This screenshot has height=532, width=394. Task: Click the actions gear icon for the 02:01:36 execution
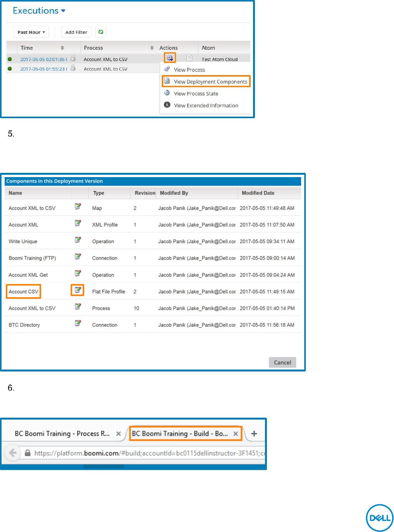point(170,58)
